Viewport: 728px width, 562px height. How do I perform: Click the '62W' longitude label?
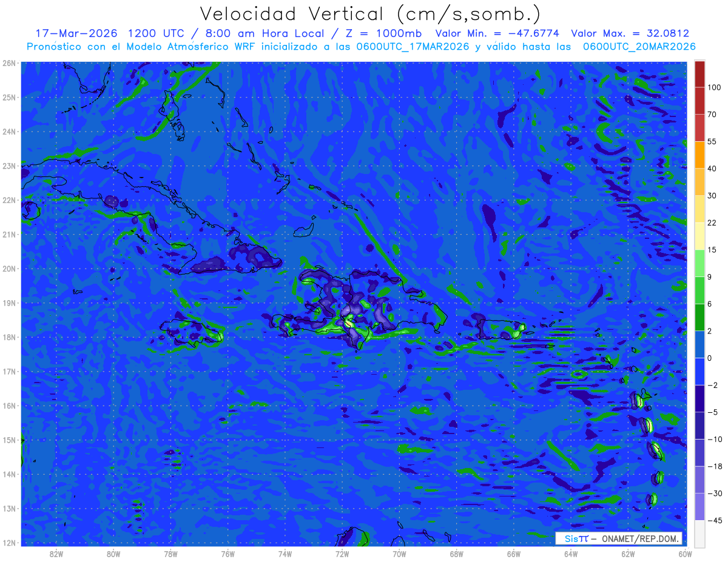pyautogui.click(x=628, y=554)
